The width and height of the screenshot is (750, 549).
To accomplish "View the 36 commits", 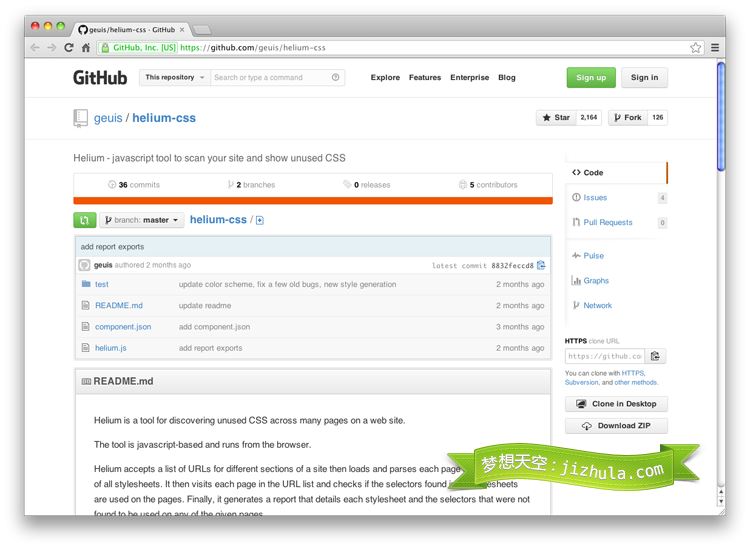I will [134, 185].
